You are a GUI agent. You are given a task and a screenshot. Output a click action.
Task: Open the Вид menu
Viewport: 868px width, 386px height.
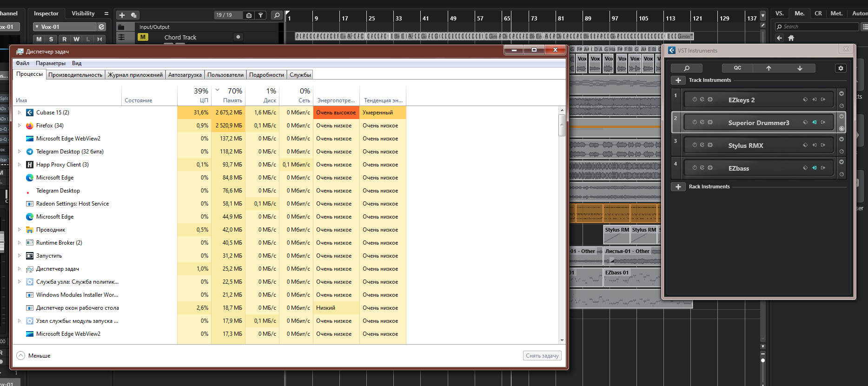point(77,63)
